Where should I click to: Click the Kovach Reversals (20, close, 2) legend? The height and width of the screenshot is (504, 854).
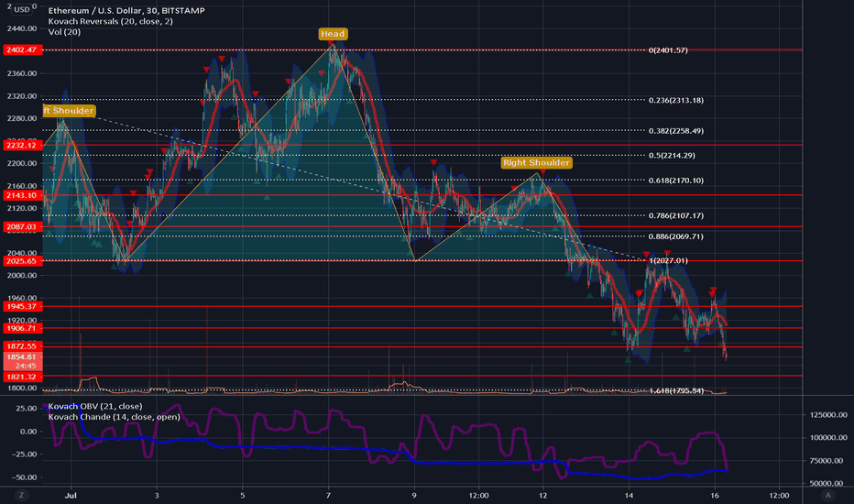point(111,21)
